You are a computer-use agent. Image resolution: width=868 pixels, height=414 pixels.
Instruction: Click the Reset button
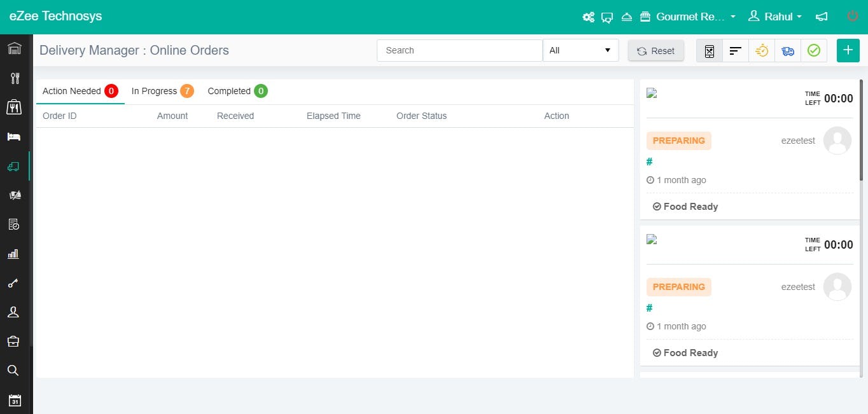655,50
